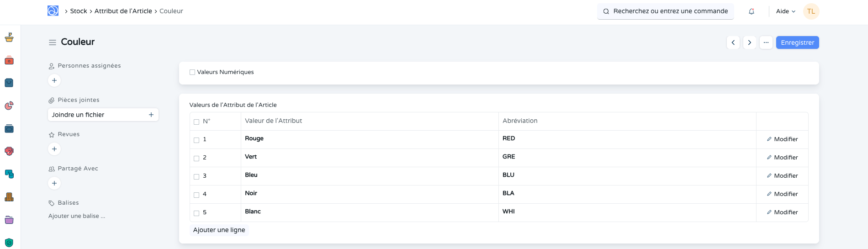This screenshot has width=868, height=249.
Task: Open the TL user avatar menu
Action: (811, 11)
